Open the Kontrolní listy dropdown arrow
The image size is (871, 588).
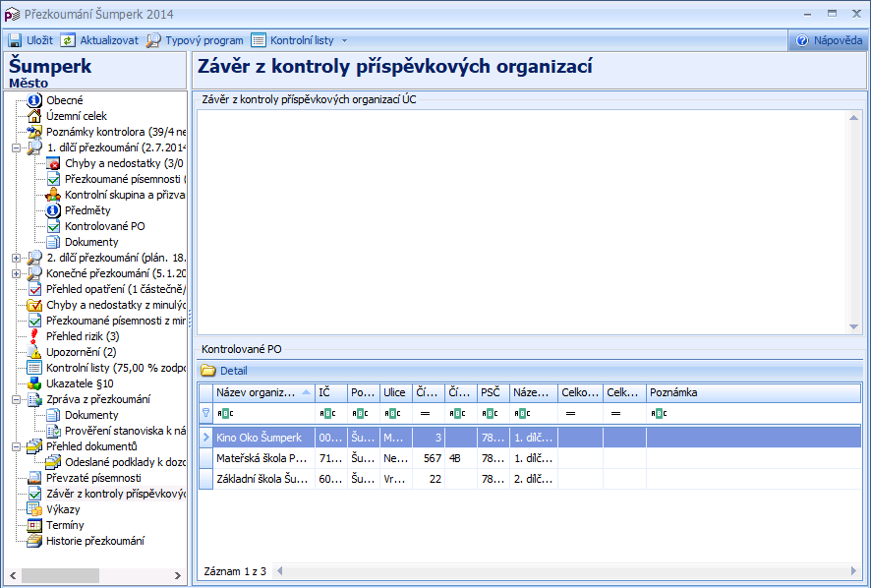[344, 40]
